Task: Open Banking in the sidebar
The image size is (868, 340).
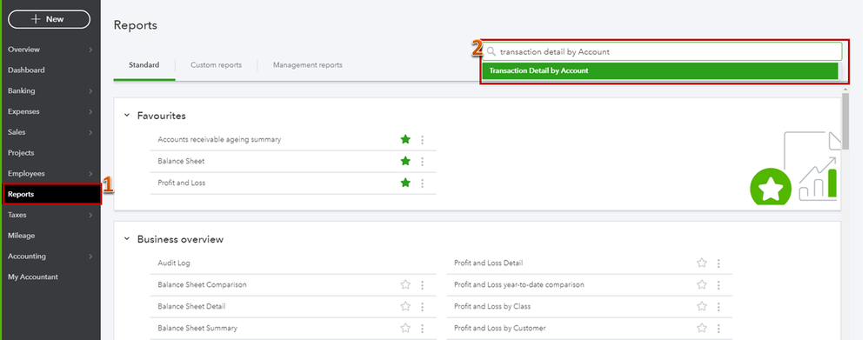Action: [x=21, y=90]
